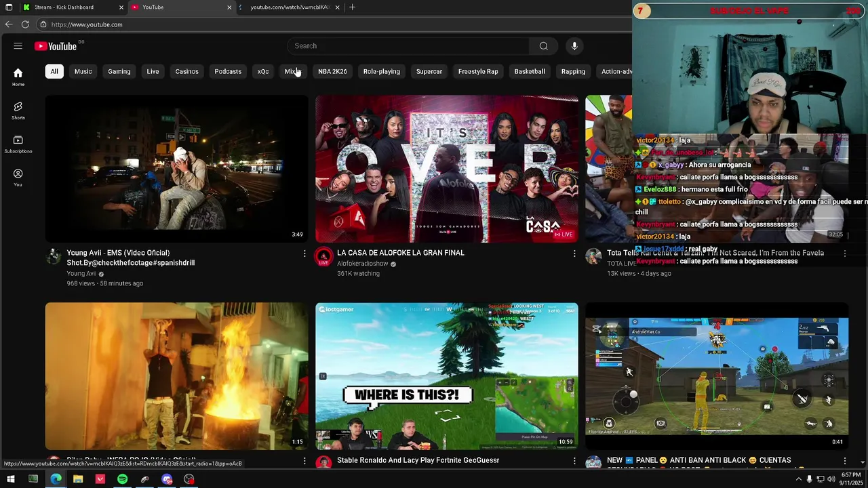Click the Alofokeradioshow live channel avatar
The width and height of the screenshot is (868, 488).
[323, 256]
